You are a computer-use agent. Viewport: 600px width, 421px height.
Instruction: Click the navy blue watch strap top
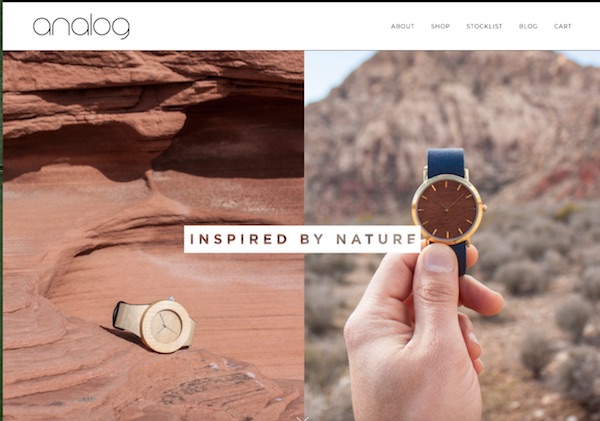pyautogui.click(x=446, y=163)
